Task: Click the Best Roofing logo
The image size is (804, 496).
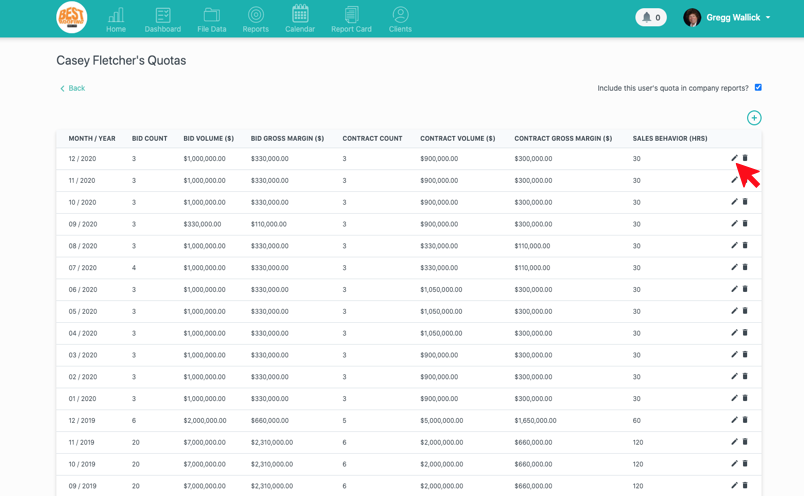Action: point(71,17)
